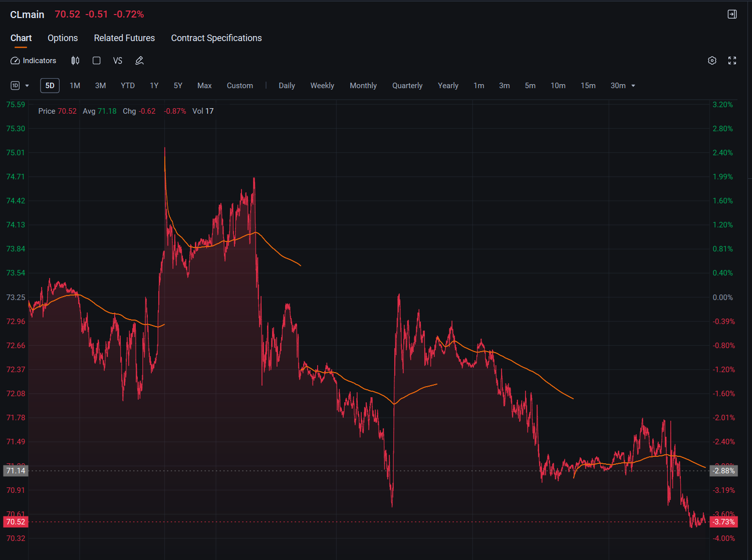Expand the 30m interval dropdown arrow
The height and width of the screenshot is (560, 752).
(x=633, y=86)
